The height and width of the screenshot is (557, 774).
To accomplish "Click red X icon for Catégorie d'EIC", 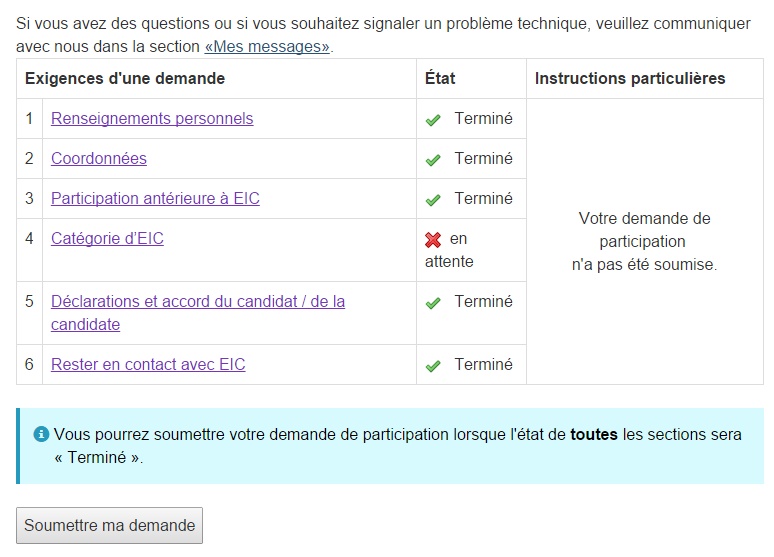I will point(433,240).
